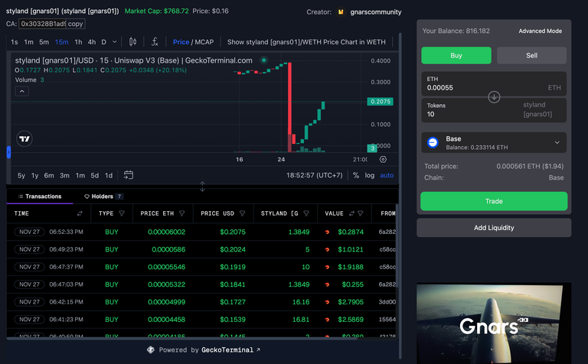This screenshot has height=364, width=588.
Task: Set chart range to 5d
Action: coord(94,175)
